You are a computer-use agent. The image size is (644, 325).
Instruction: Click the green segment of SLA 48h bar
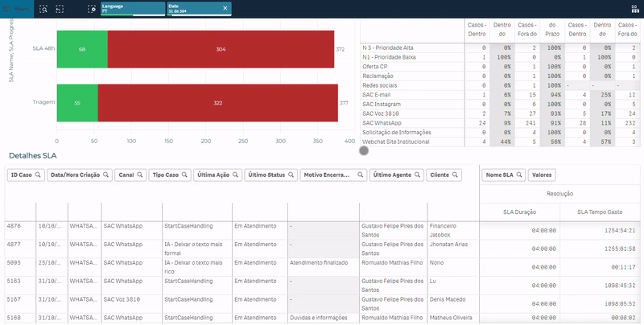[x=81, y=49]
